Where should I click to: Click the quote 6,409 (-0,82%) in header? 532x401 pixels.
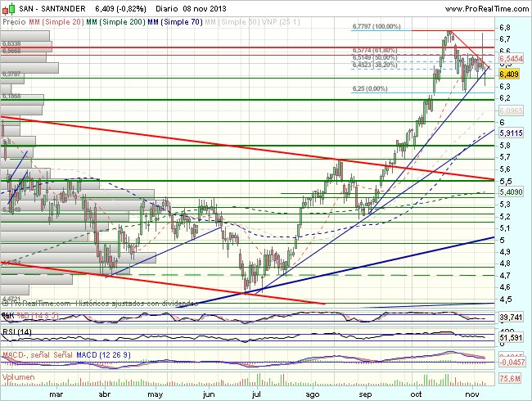tap(120, 8)
